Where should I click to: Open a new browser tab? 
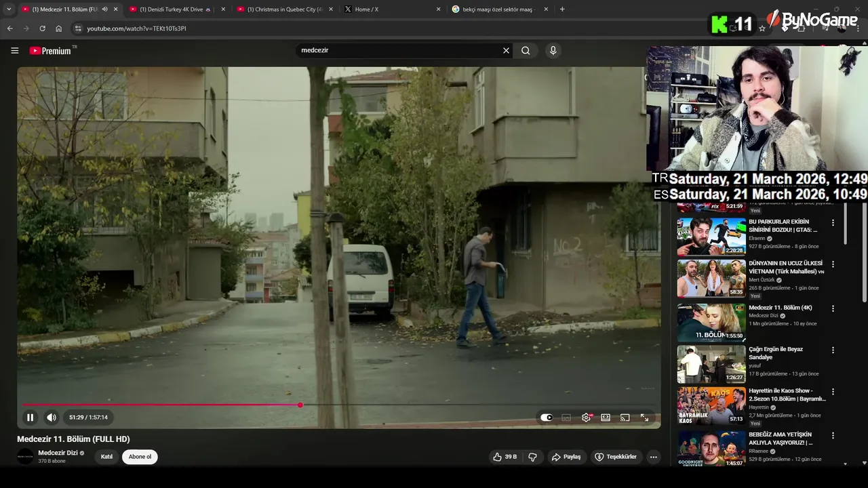click(562, 9)
